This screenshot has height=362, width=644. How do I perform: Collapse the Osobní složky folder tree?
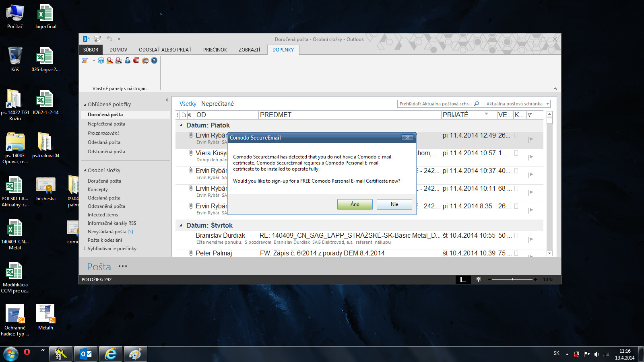pos(85,171)
